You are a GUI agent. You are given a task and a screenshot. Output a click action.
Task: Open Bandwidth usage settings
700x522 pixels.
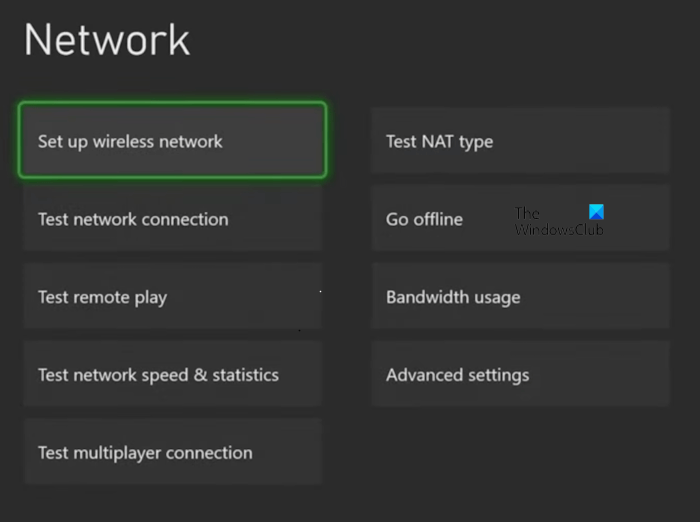[520, 297]
